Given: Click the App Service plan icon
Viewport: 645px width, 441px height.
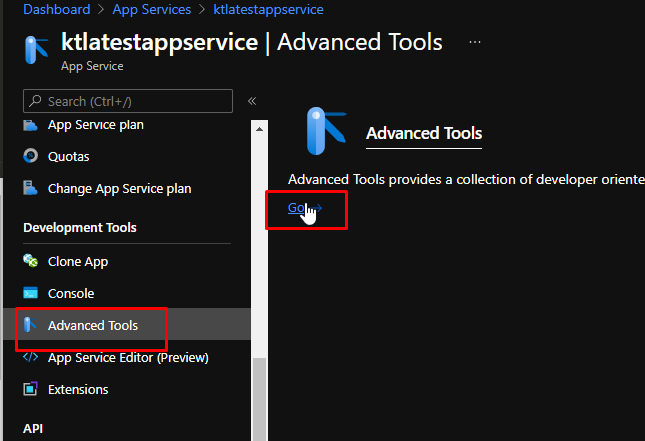Looking at the screenshot, I should 30,125.
